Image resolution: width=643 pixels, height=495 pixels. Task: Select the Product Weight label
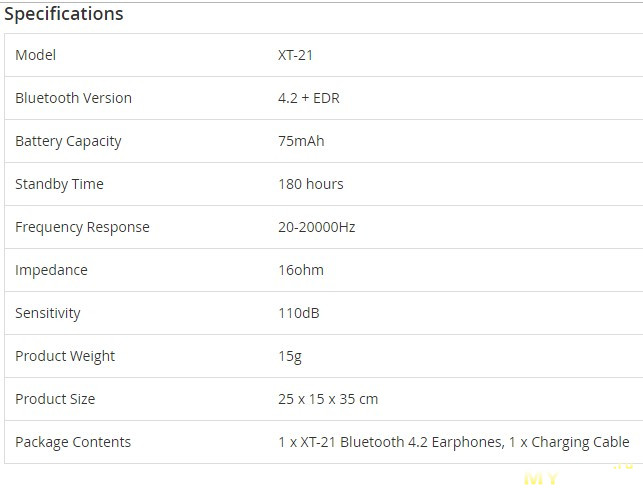pos(65,356)
